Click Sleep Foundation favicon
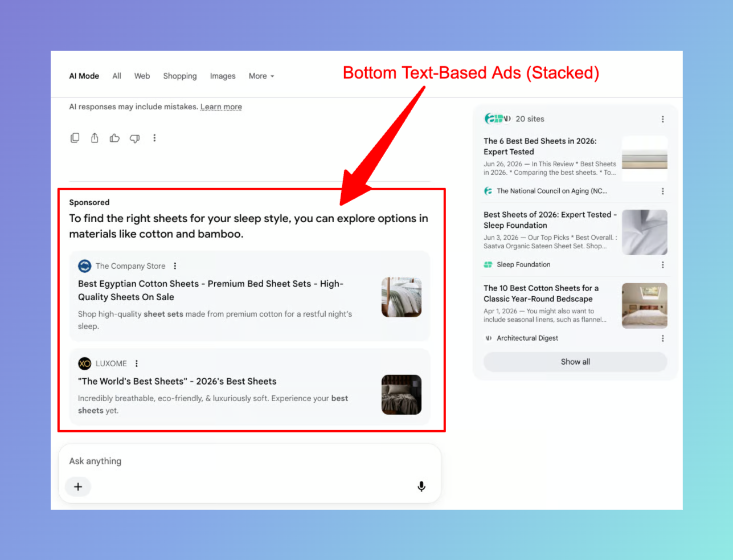Screen dimensions: 733x560 coord(488,264)
